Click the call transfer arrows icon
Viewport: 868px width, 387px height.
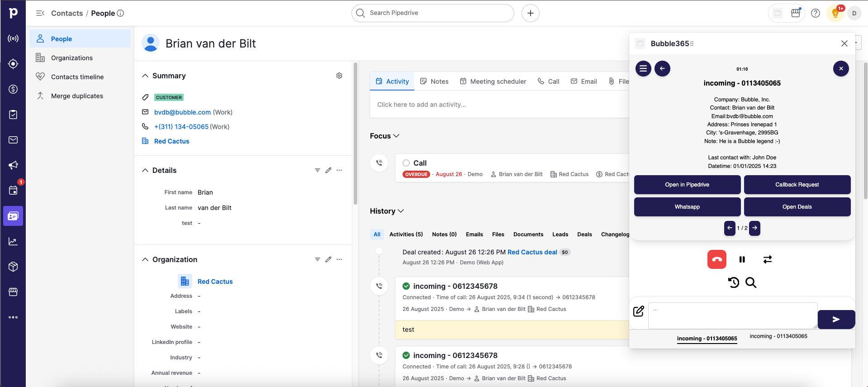(x=767, y=259)
